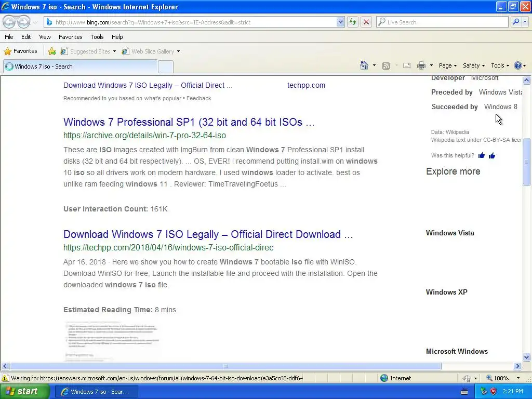Image resolution: width=532 pixels, height=399 pixels.
Task: Click the Data: Wikipedia link
Action: (x=450, y=132)
